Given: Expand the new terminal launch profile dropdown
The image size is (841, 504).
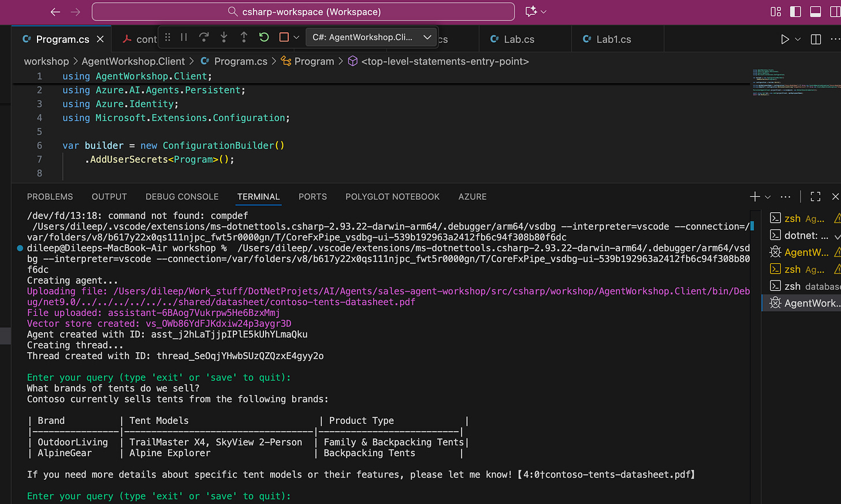Looking at the screenshot, I should click(x=768, y=197).
